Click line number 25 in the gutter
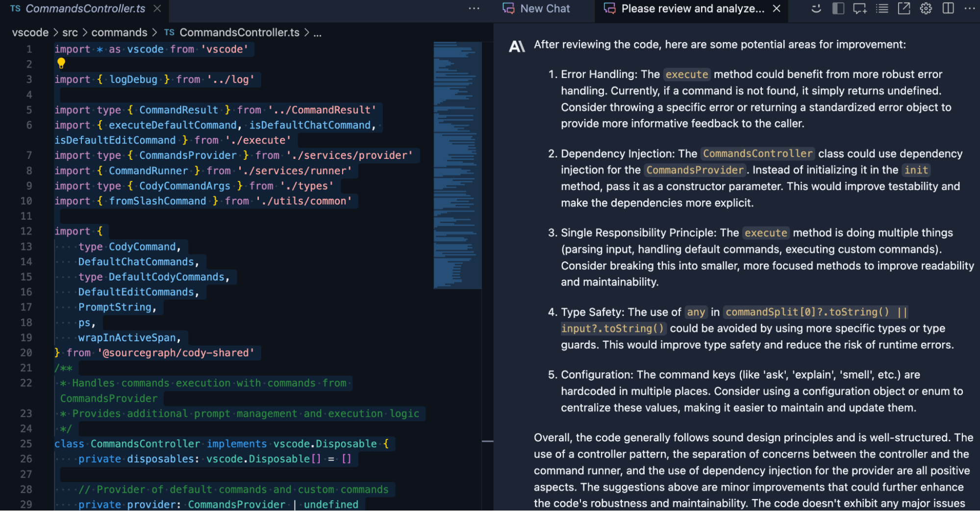The height and width of the screenshot is (511, 980). point(26,444)
